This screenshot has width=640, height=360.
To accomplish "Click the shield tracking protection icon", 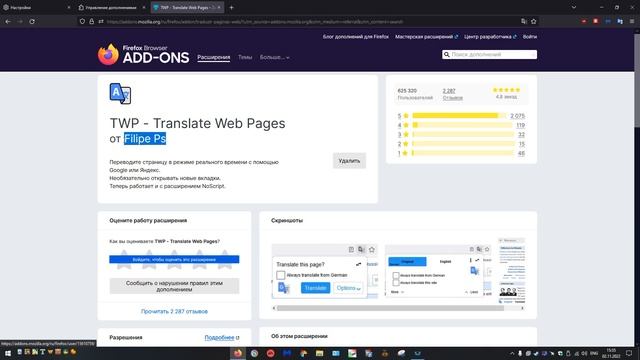I will [x=82, y=21].
